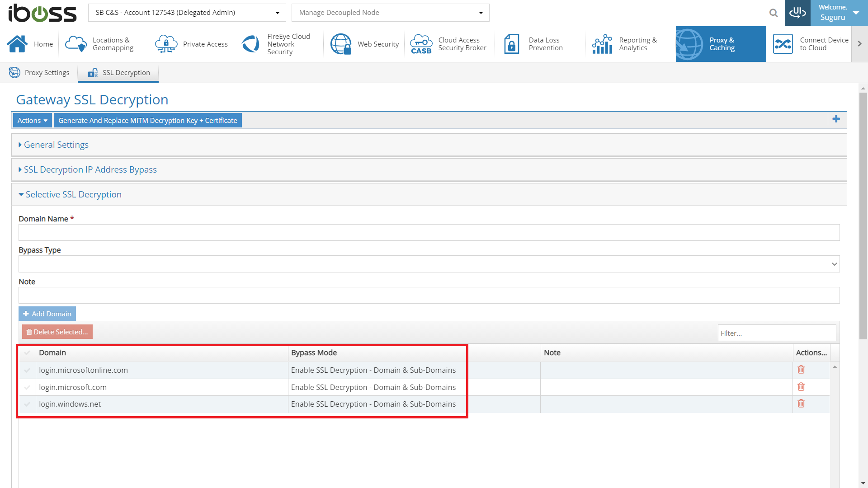This screenshot has width=868, height=488.
Task: Delete login.windows.net with trash icon
Action: (801, 404)
